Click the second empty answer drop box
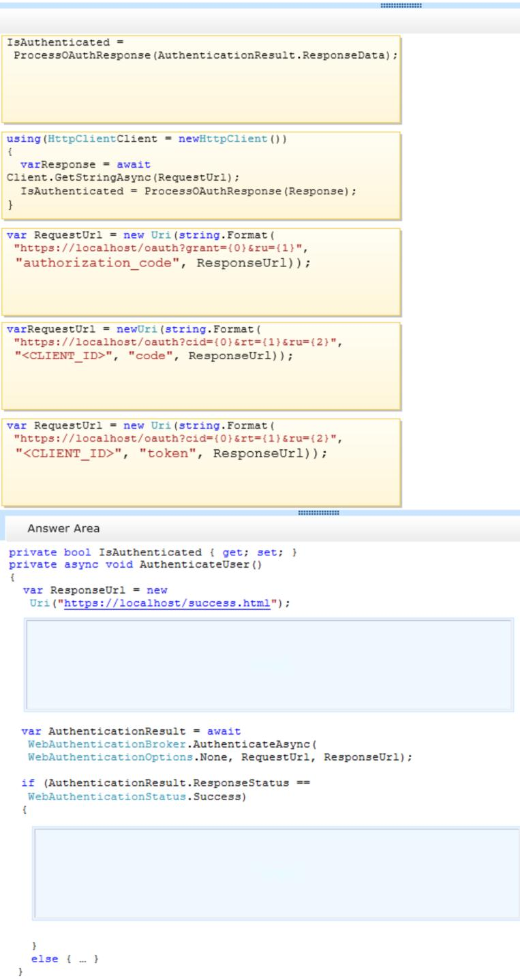Viewport: 520px width, 980px height. (276, 874)
